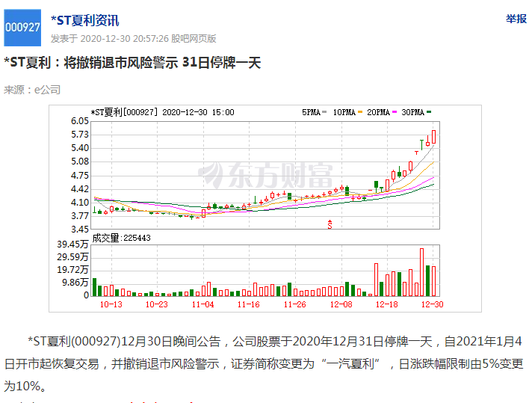Click the 10-13 date axis label

pos(111,304)
